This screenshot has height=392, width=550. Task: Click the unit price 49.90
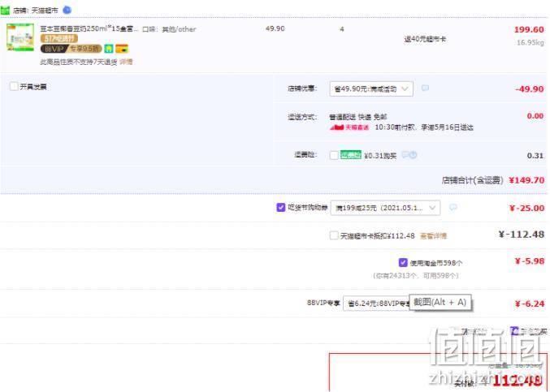click(x=275, y=28)
